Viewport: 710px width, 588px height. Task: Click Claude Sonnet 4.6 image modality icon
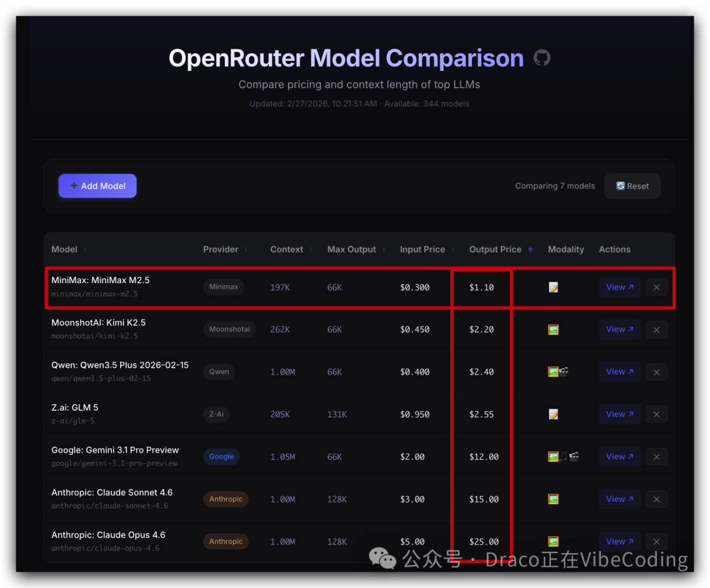(x=554, y=499)
